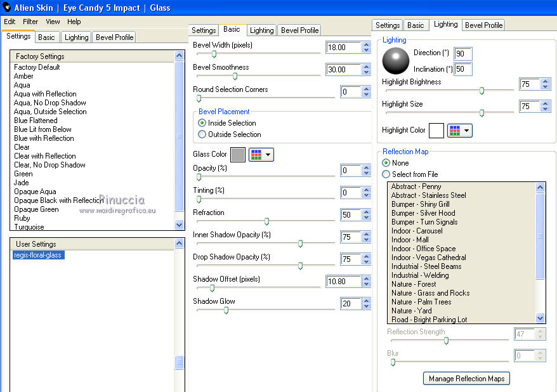Select Indoor - Vegas Cathedral reflection map

point(428,258)
